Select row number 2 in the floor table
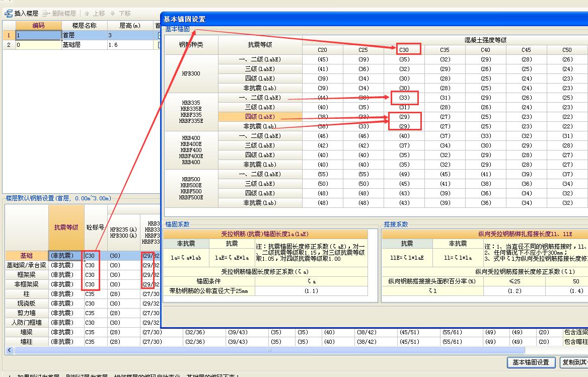 tap(9, 45)
